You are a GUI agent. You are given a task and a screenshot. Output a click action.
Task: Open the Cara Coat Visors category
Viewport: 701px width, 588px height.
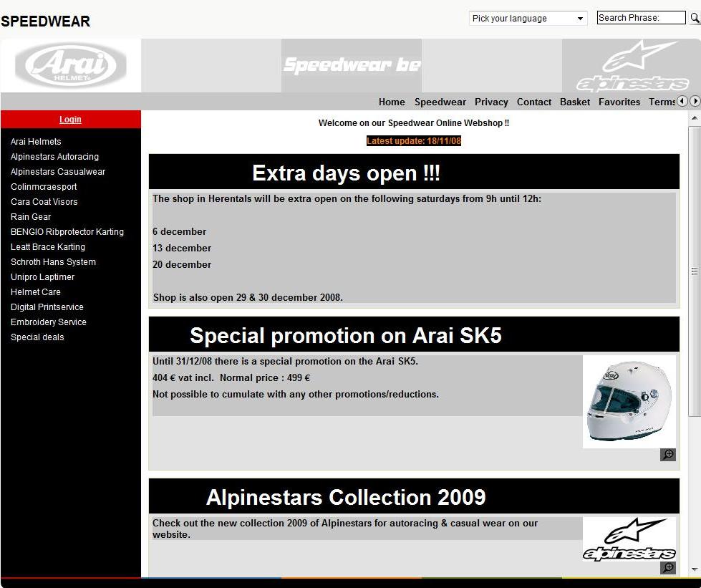pos(44,202)
